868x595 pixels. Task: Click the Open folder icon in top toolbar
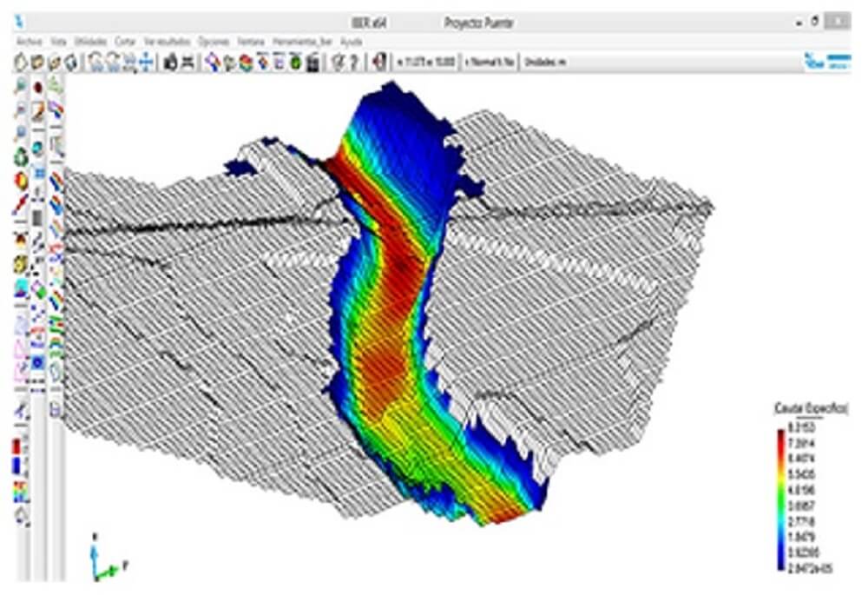(x=37, y=62)
